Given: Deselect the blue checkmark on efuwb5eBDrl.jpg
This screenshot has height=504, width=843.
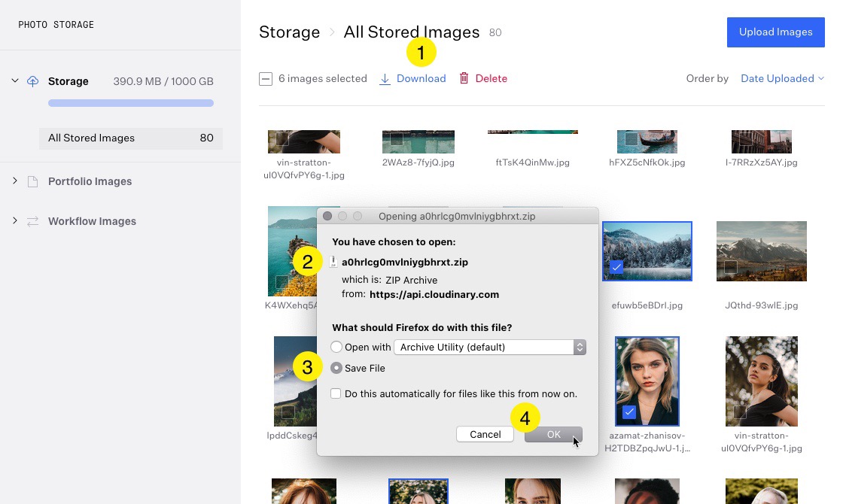Looking at the screenshot, I should [x=616, y=266].
